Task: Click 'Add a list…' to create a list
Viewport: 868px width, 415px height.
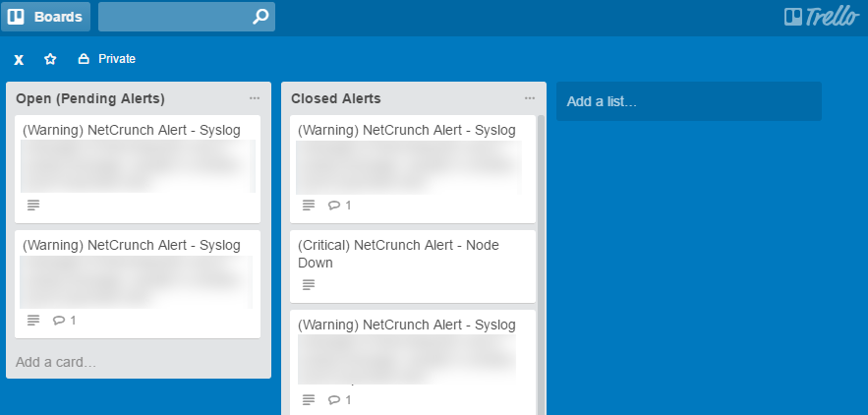Action: [689, 101]
